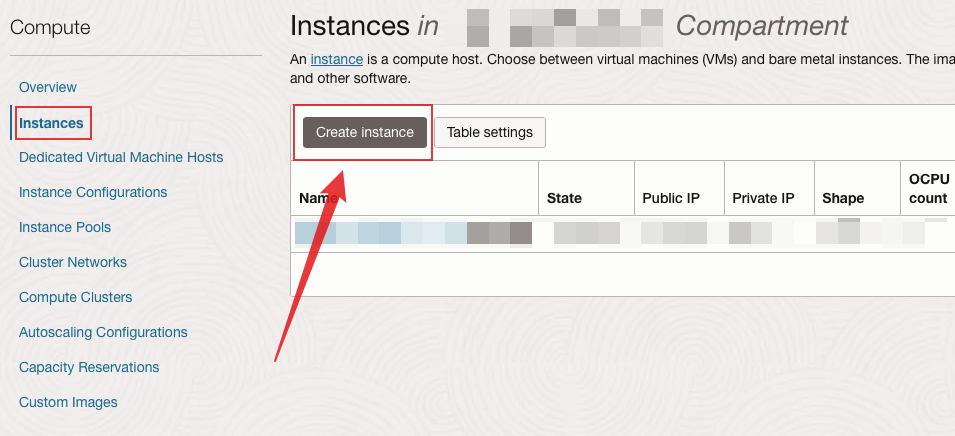Viewport: 955px width, 436px height.
Task: Click the State column header
Action: (564, 198)
